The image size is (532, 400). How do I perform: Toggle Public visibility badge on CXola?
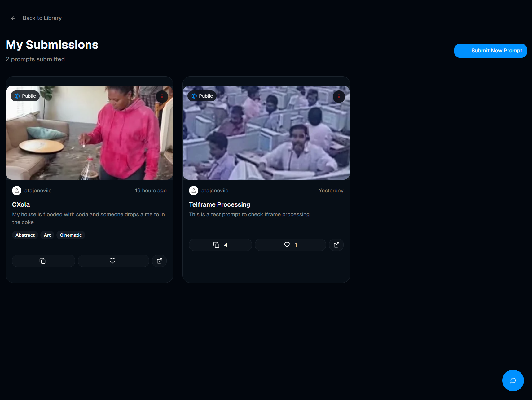[x=25, y=96]
